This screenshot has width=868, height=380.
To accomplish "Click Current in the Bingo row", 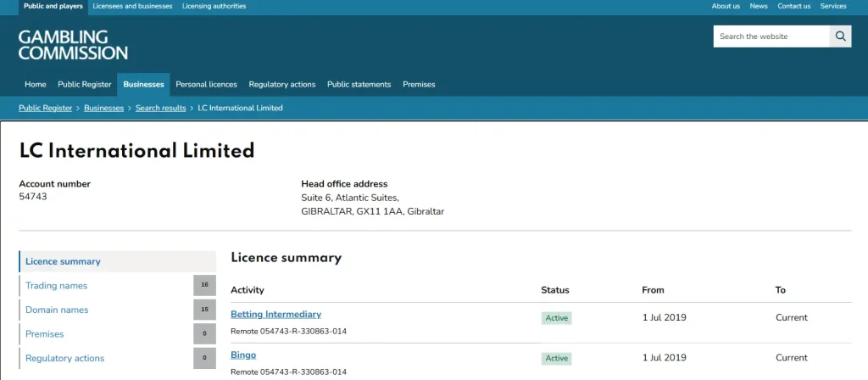I will pyautogui.click(x=792, y=358).
